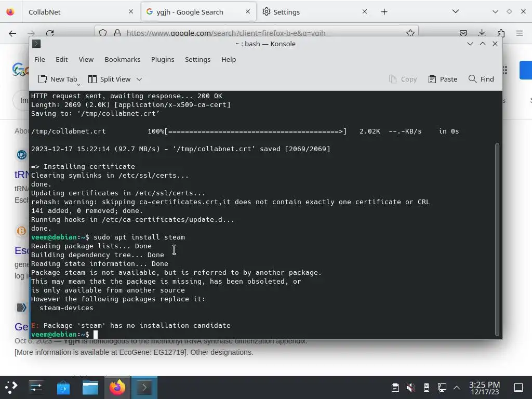Image resolution: width=532 pixels, height=399 pixels.
Task: Open Save to Pocket in Firefox
Action: (x=463, y=33)
